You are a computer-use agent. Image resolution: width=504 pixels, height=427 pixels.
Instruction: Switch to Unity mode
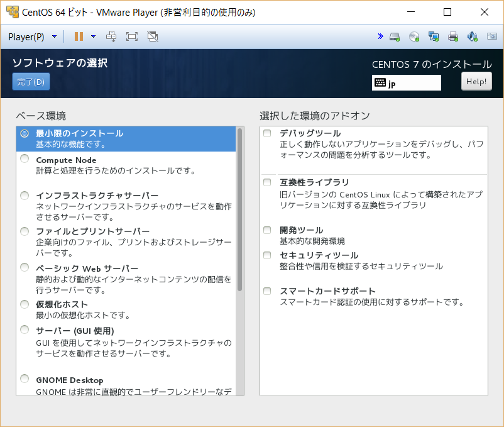click(x=151, y=36)
